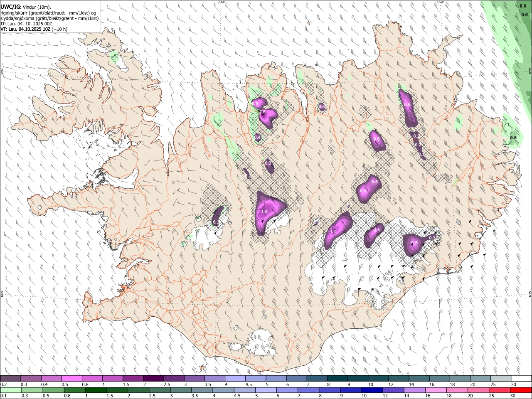Viewport: 532px width, 399px height.
Task: Select the dark teal 8–9 snow legend swatch
Action: click(x=337, y=379)
